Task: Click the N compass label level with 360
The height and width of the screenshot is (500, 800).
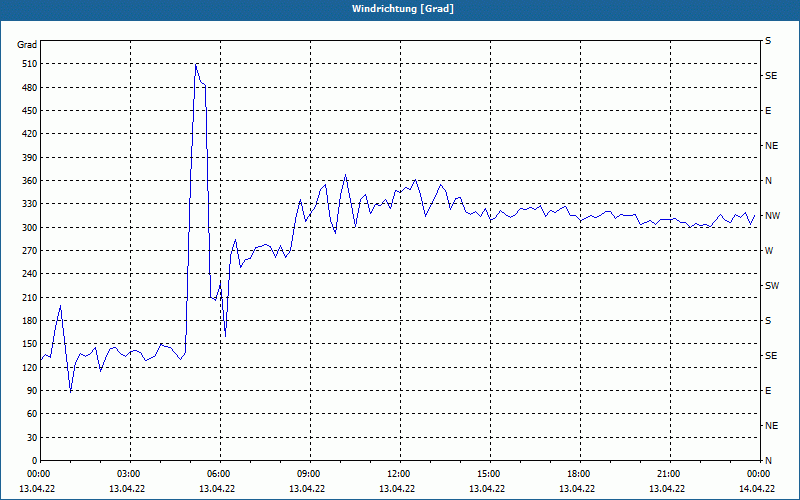Action: [768, 181]
